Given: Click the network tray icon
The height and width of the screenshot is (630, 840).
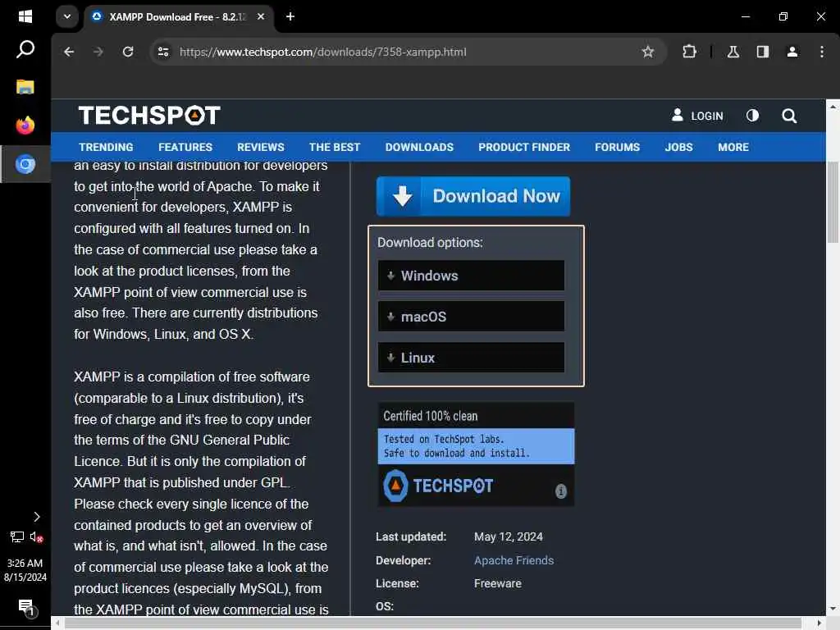Looking at the screenshot, I should click(x=17, y=536).
